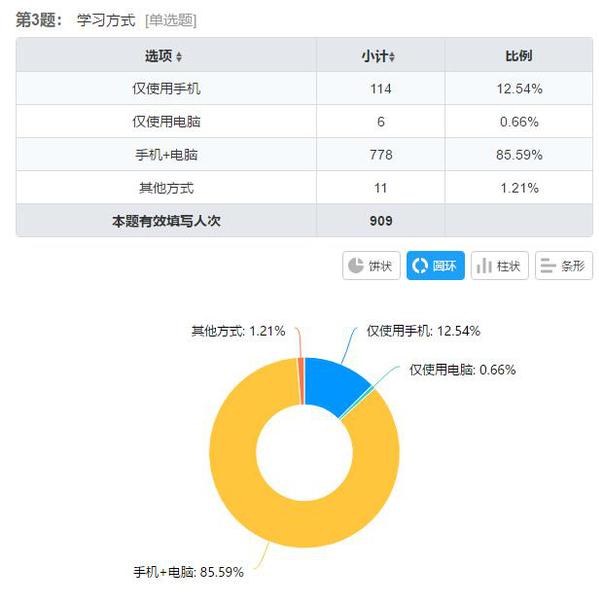The image size is (599, 603).
Task: Click the total 本题有效填写人次 row
Action: coord(304,221)
